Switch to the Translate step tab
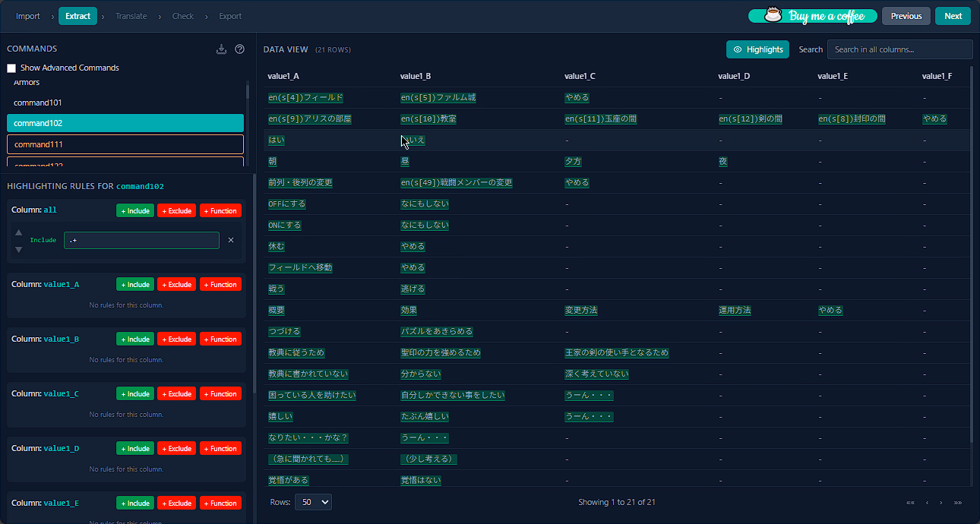The width and height of the screenshot is (980, 524). 131,16
